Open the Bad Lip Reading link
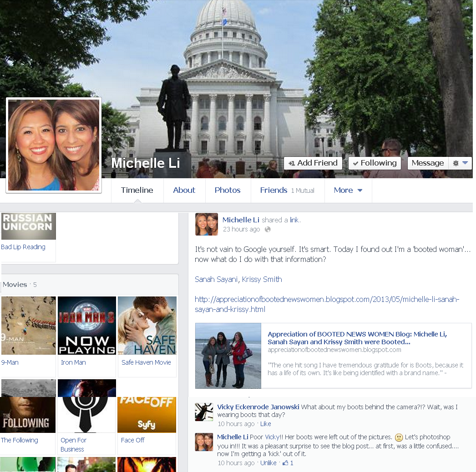The image size is (476, 472). [23, 247]
